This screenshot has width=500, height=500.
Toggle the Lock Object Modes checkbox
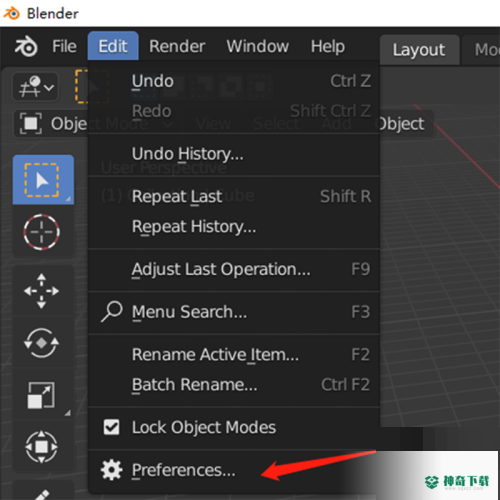[x=111, y=427]
